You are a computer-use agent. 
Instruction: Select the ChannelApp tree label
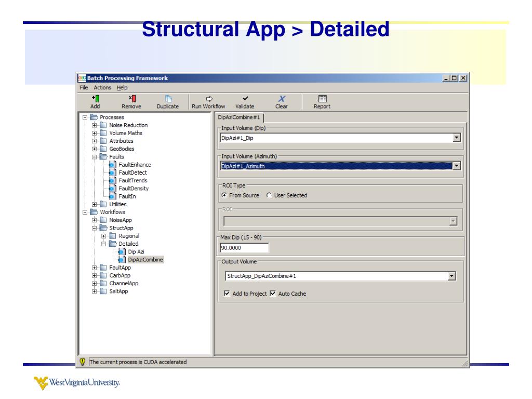point(124,283)
